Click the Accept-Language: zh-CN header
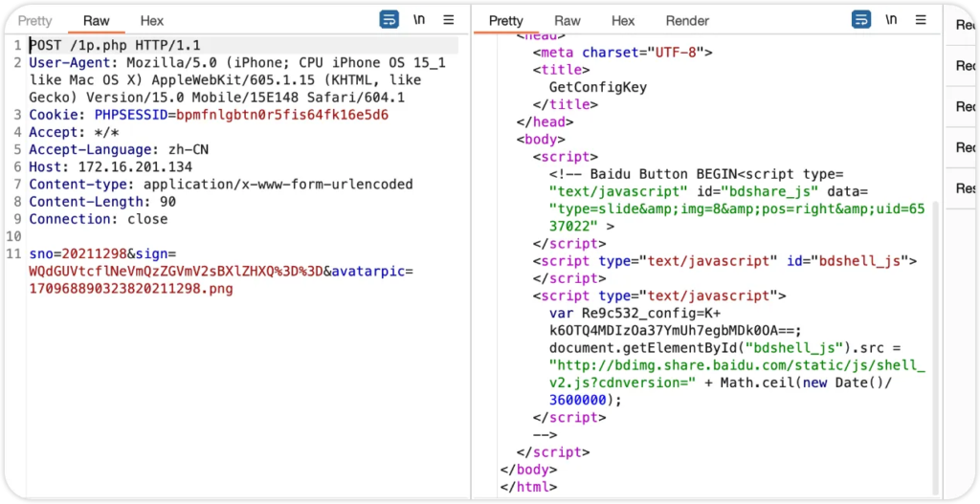The width and height of the screenshot is (980, 504). tap(119, 150)
